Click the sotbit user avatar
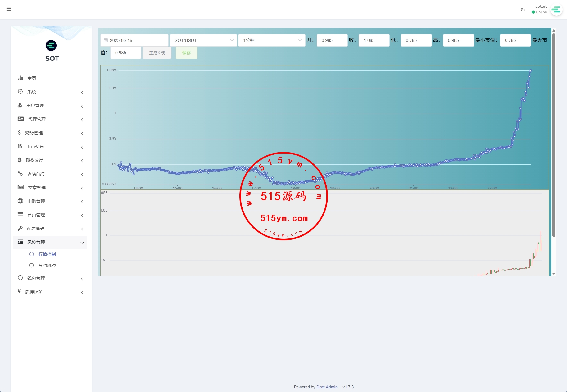Image resolution: width=567 pixels, height=392 pixels. pyautogui.click(x=556, y=10)
